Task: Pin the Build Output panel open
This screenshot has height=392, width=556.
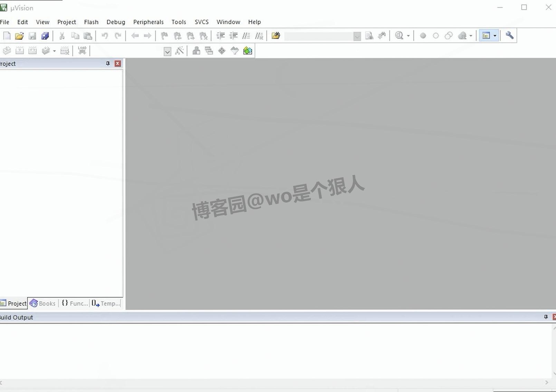Action: click(546, 317)
